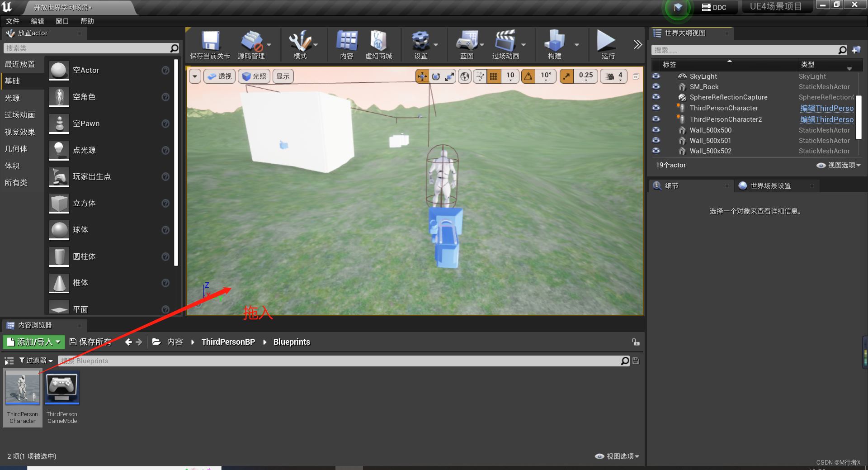Screen dimensions: 868x470
Task: Adjust camera speed setting 4
Action: click(x=614, y=76)
